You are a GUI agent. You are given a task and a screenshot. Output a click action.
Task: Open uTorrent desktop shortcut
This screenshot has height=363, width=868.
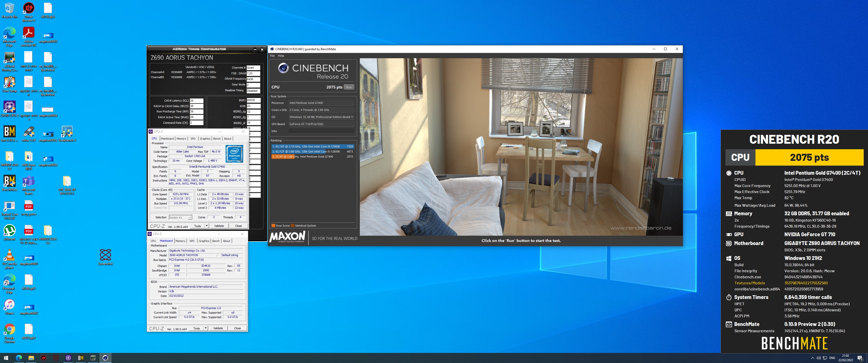9,232
